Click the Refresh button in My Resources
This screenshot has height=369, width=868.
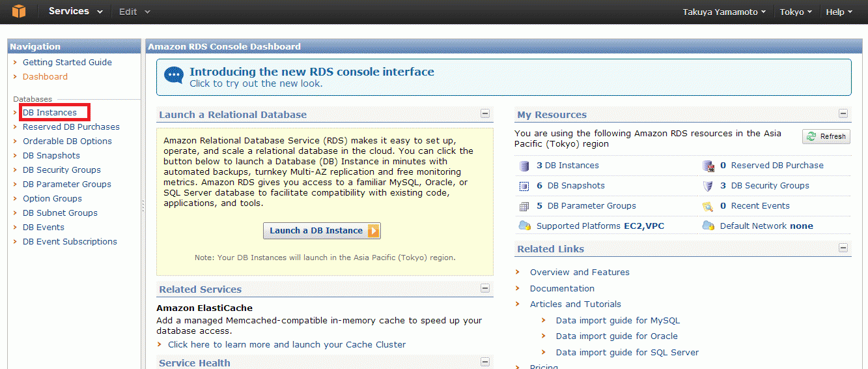click(x=826, y=136)
